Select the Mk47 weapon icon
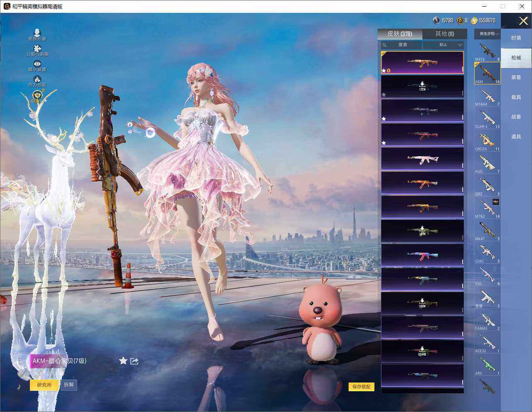This screenshot has width=532, height=412. coord(488,231)
